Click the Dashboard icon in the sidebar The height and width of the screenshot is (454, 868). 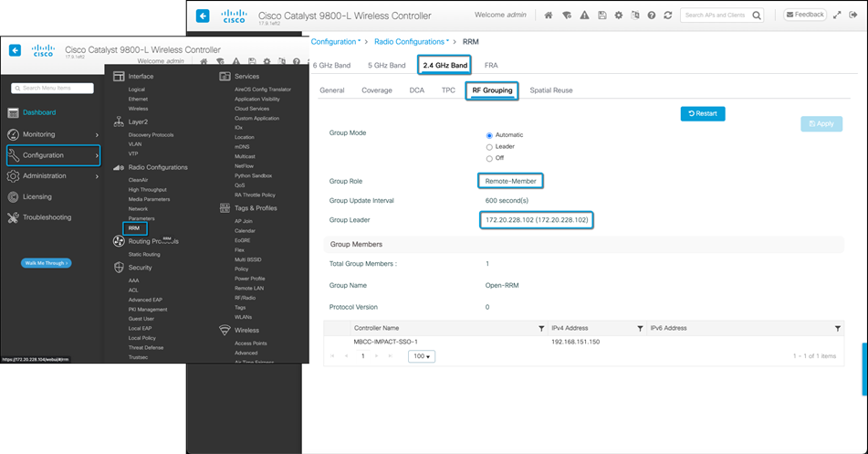14,112
